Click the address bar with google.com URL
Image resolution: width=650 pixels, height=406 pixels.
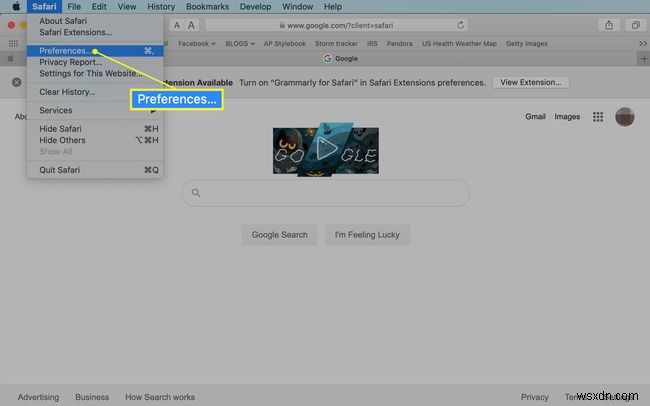click(x=336, y=25)
